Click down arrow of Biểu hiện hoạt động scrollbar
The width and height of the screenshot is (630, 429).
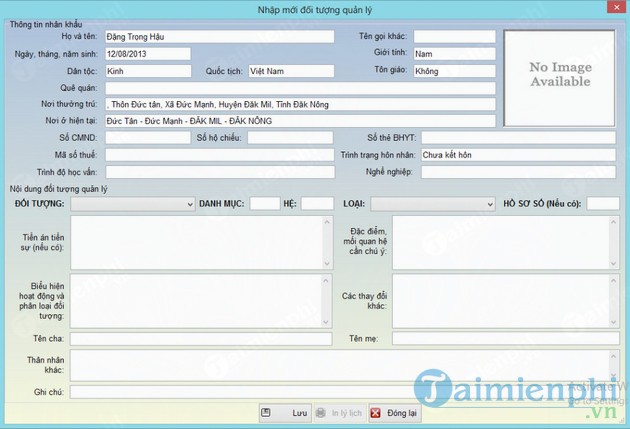pos(326,322)
